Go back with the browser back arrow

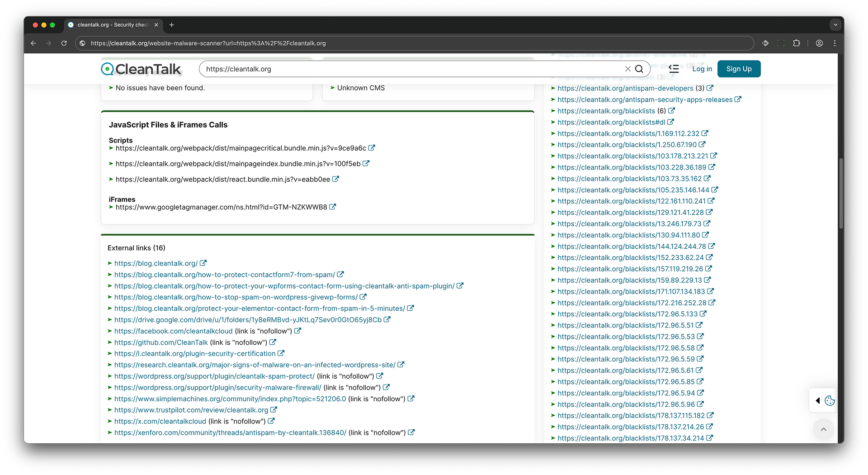pos(33,43)
